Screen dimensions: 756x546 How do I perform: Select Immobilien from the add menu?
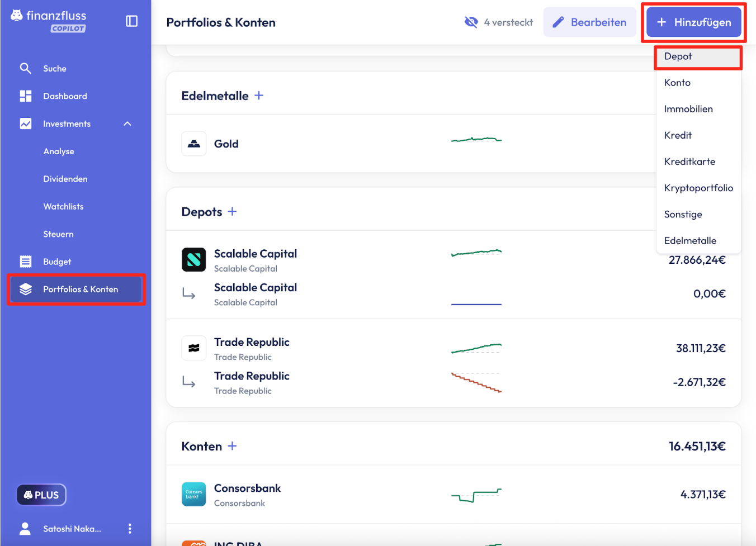pos(688,109)
